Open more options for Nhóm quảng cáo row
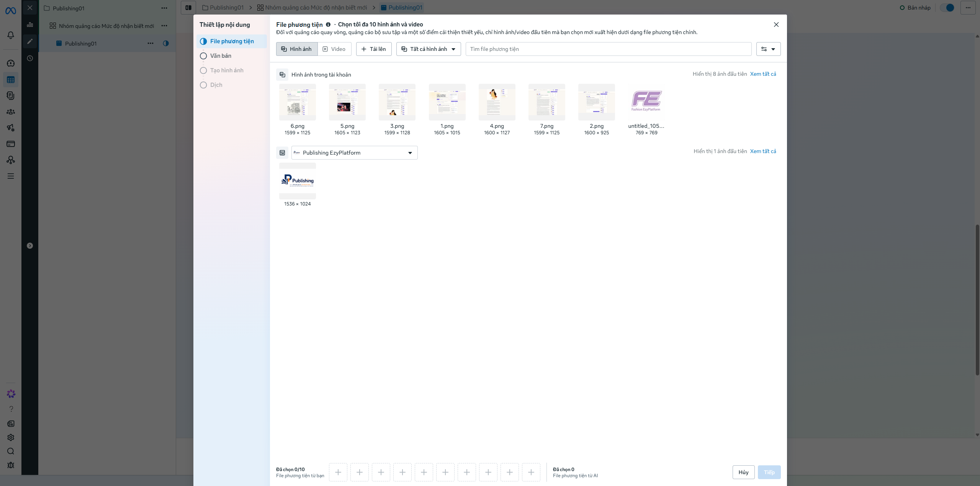 click(x=164, y=26)
